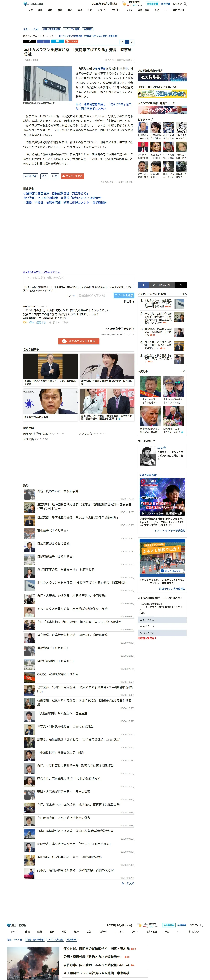
Task: Click 高市早苗 link in article text
Action: (100, 69)
